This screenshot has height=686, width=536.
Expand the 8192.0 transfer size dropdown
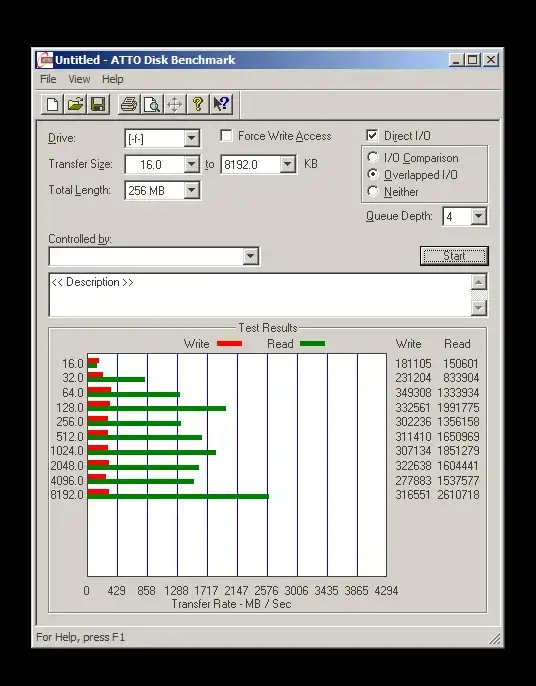tap(287, 164)
